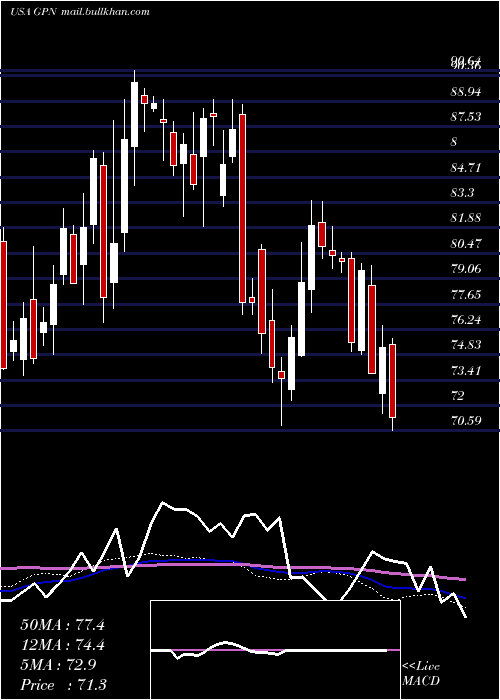Click the 84.71 price axis label
This screenshot has width=500, height=700.
click(x=466, y=168)
